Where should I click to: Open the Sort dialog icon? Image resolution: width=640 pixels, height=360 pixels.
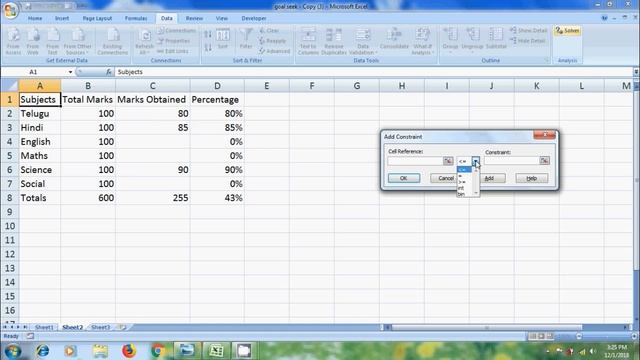pos(222,39)
